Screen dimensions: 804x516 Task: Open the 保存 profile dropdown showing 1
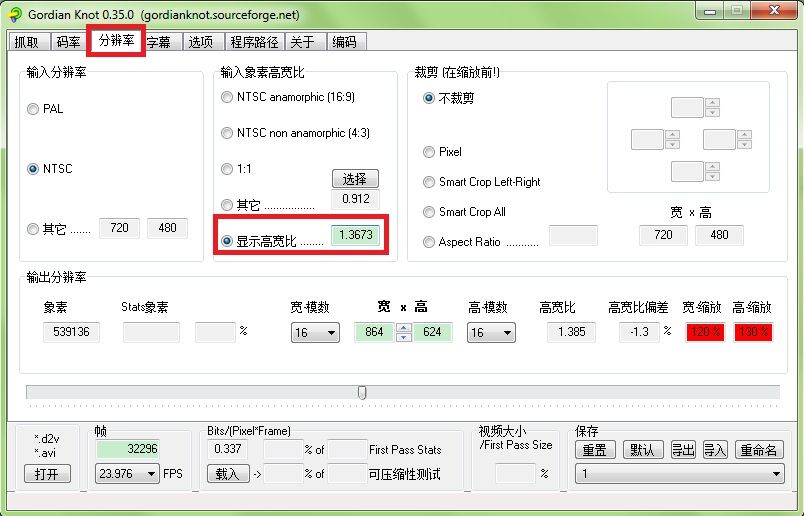(x=680, y=473)
